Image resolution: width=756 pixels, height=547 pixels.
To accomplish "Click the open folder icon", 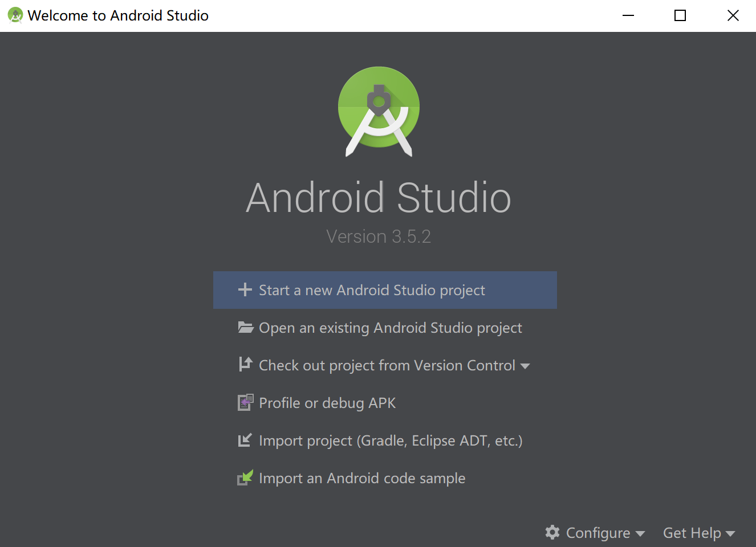I will click(246, 327).
